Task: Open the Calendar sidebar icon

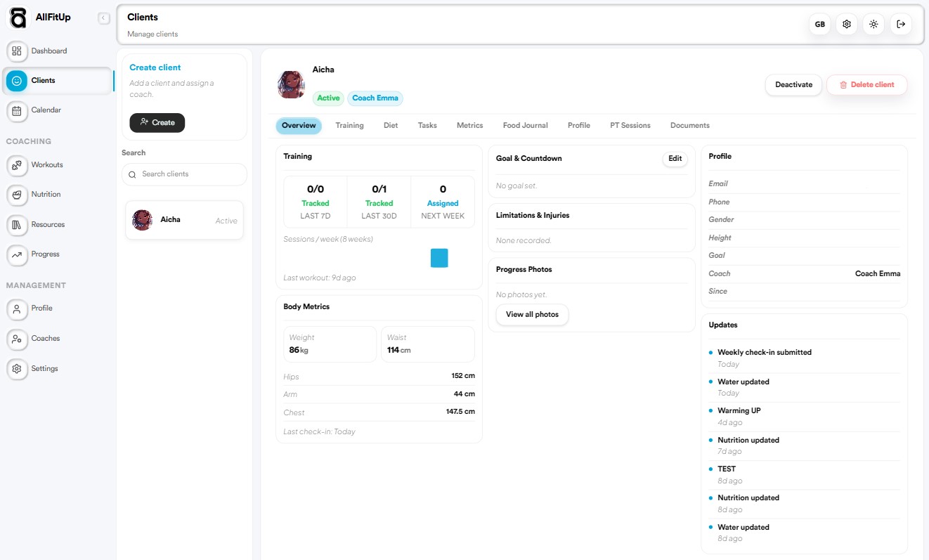Action: tap(17, 110)
